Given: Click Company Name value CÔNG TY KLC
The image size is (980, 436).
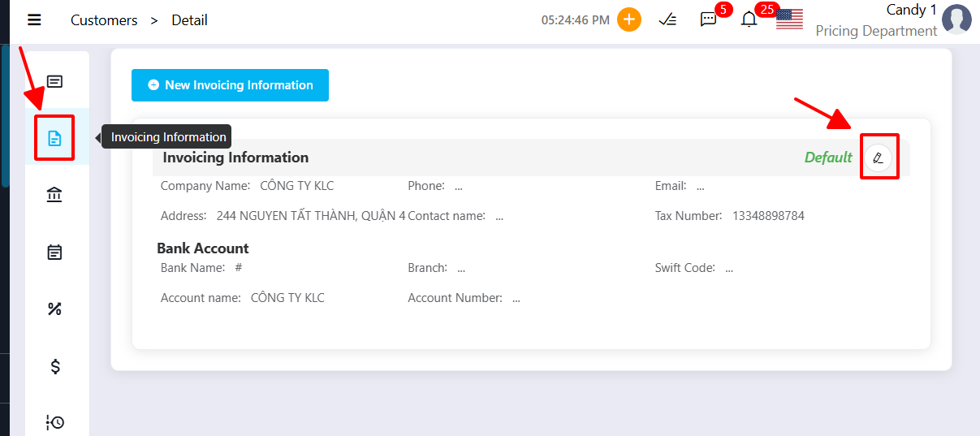Looking at the screenshot, I should pos(296,186).
